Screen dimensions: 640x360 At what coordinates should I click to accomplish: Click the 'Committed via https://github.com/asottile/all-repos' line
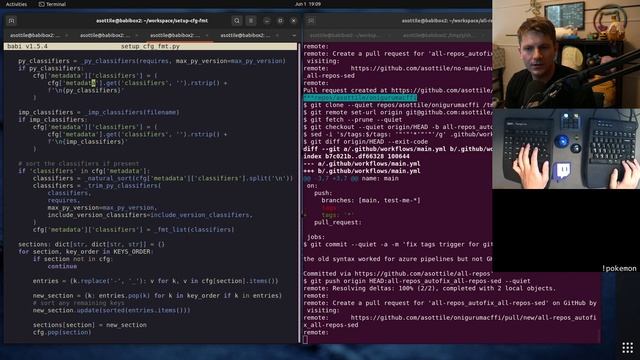pos(398,274)
